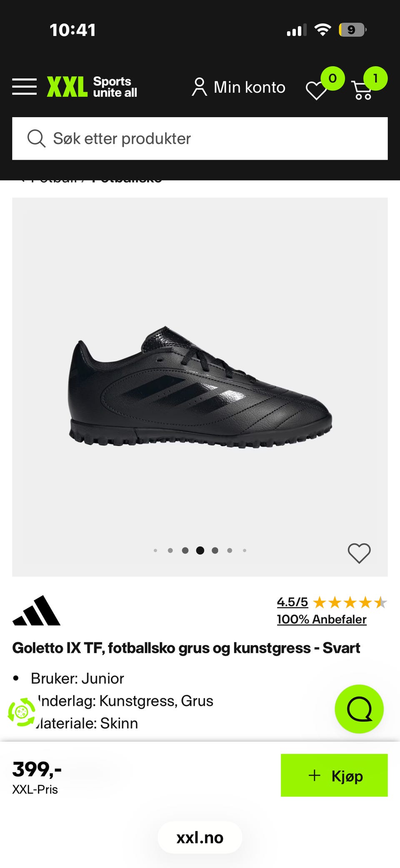The height and width of the screenshot is (868, 400).
Task: Open the green cookie settings icon
Action: click(x=22, y=712)
